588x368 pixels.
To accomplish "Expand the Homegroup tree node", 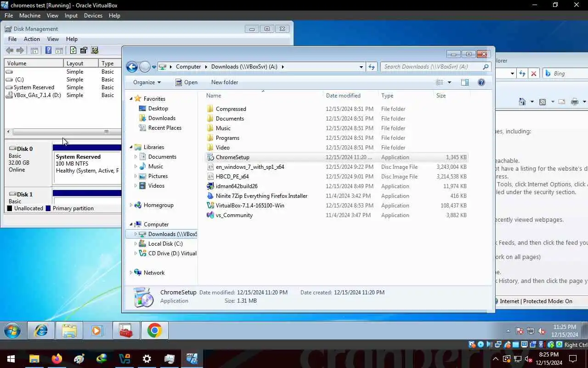I will pos(131,205).
